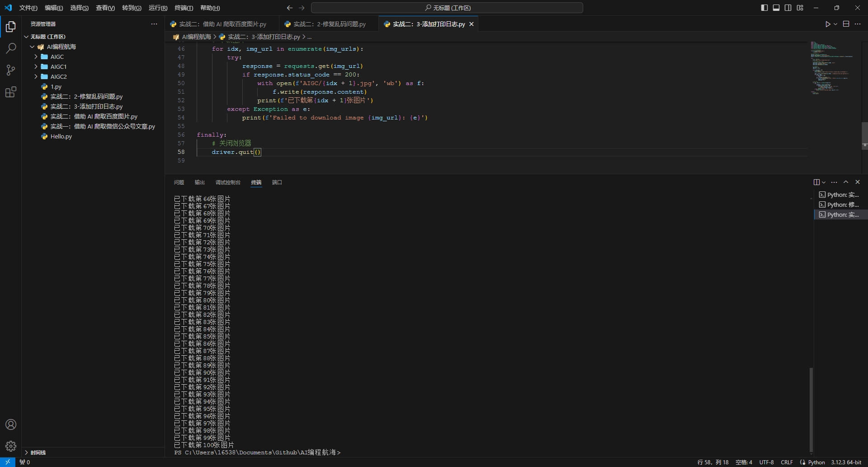Open the 终端(T) menu
This screenshot has width=868, height=467.
click(x=184, y=8)
